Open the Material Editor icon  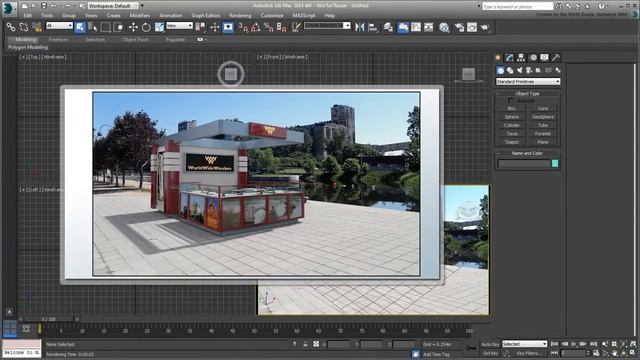point(444,27)
